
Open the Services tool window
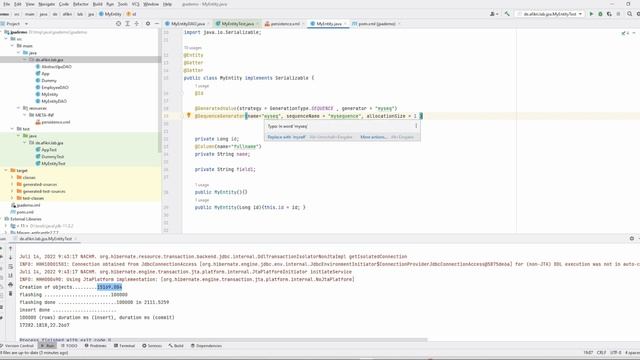(152, 346)
